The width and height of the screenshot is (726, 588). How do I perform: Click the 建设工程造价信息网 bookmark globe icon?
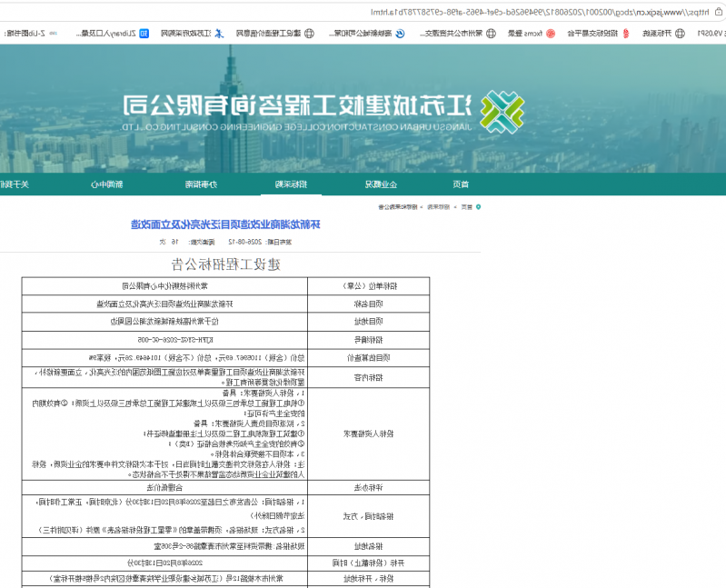pyautogui.click(x=309, y=34)
